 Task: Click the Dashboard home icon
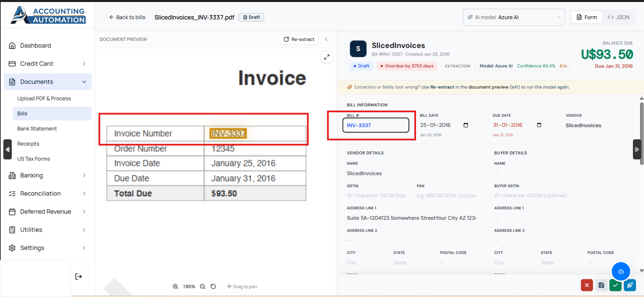pos(12,46)
